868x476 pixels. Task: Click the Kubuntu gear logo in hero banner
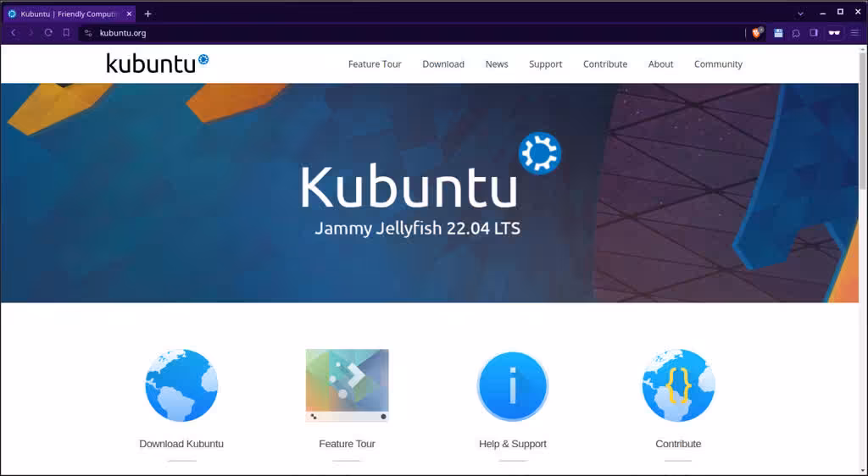pos(540,153)
